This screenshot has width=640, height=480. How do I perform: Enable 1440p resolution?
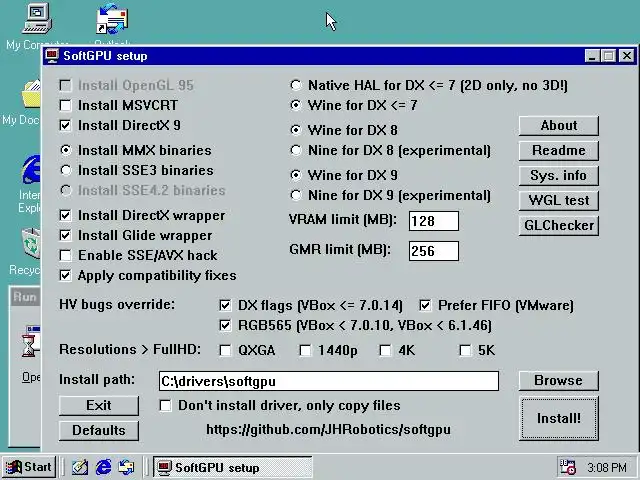point(305,350)
